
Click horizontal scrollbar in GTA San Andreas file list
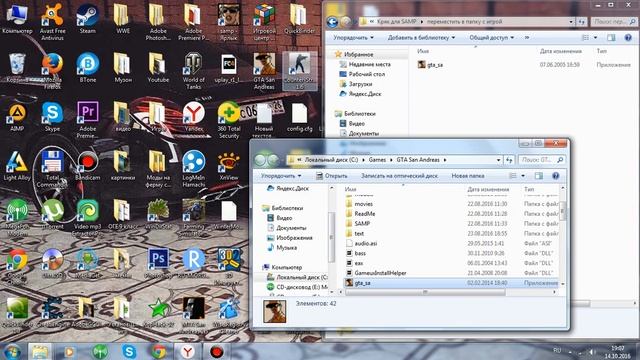[x=424, y=292]
